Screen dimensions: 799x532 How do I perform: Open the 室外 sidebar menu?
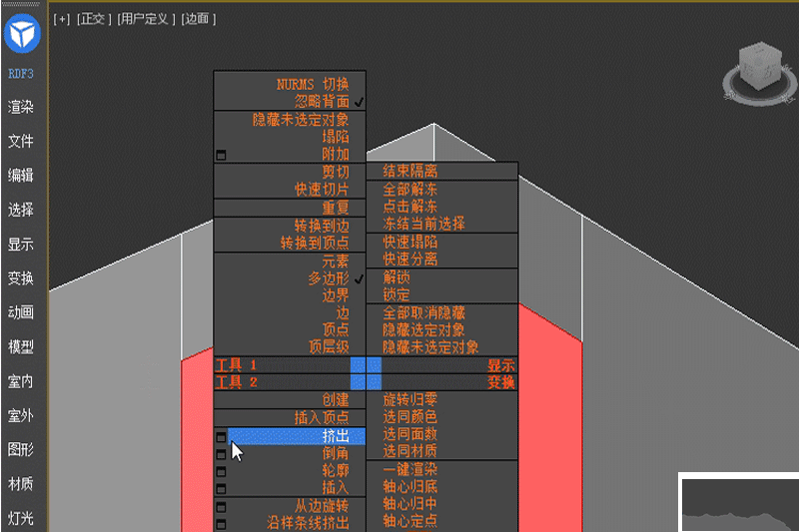pos(21,415)
